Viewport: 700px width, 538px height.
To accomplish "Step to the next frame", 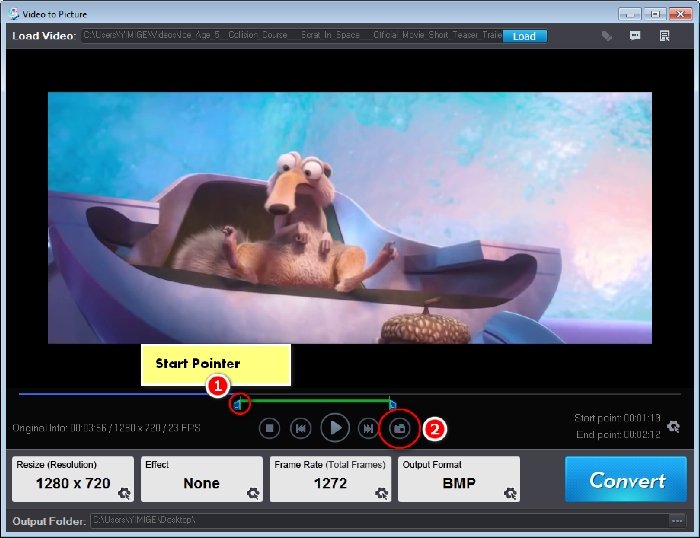I will click(x=368, y=428).
